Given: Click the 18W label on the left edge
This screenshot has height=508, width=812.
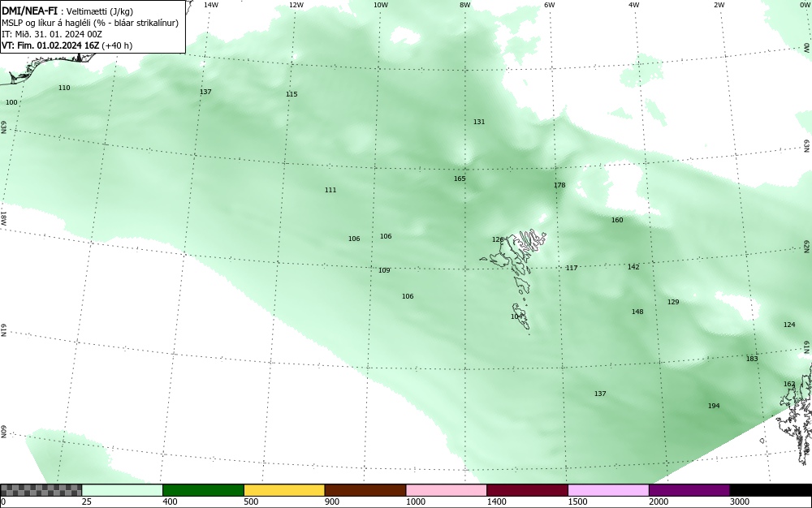Looking at the screenshot, I should click(3, 217).
